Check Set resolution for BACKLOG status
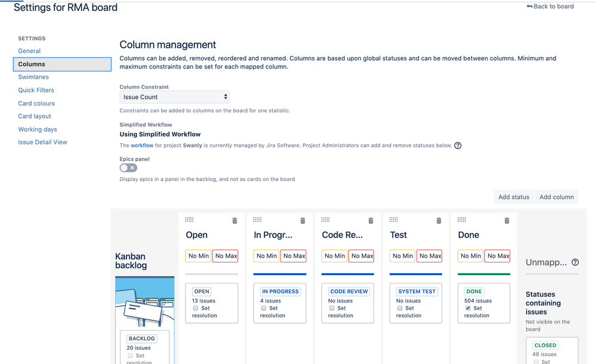596x364 pixels. coord(131,356)
